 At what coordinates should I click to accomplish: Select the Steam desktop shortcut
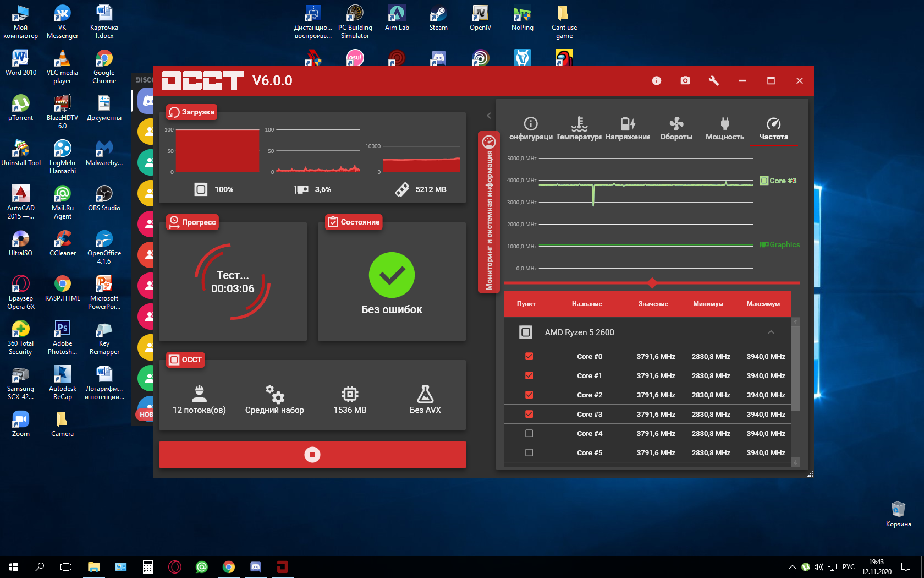pyautogui.click(x=438, y=18)
